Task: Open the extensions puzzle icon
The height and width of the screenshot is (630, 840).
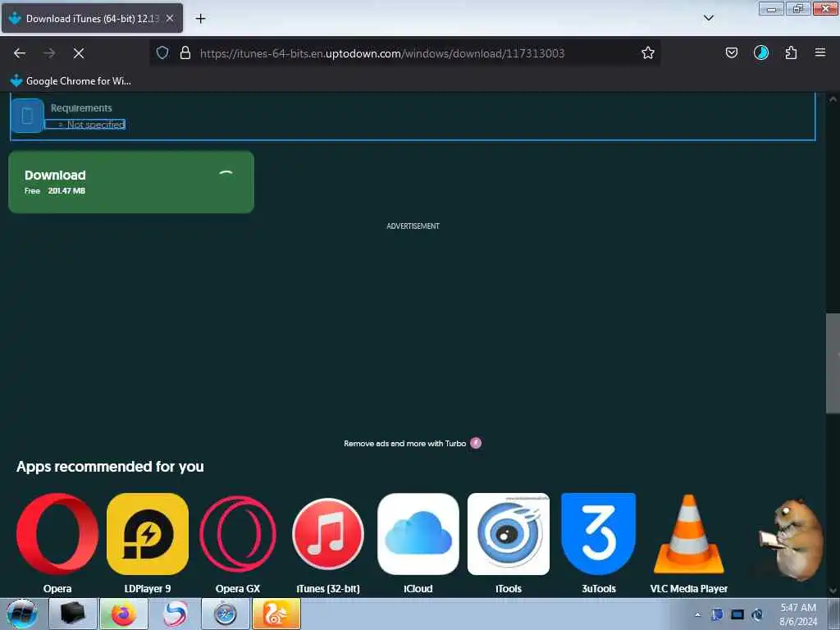Action: coord(791,52)
